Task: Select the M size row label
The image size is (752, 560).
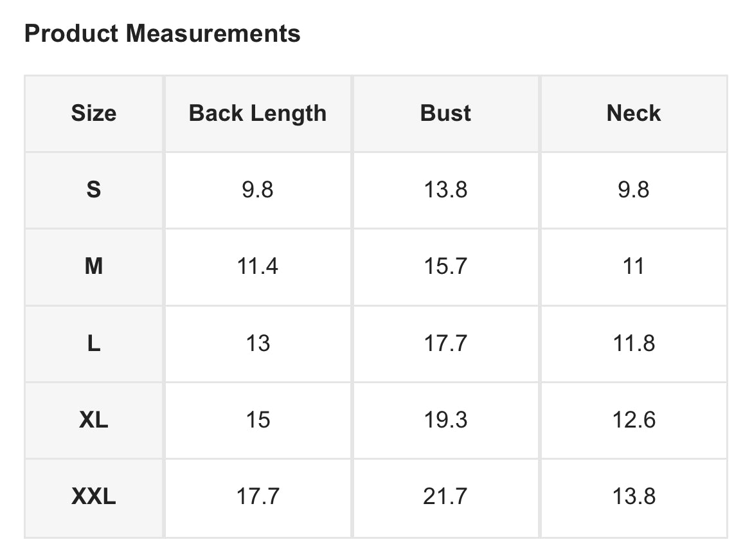Action: pyautogui.click(x=94, y=266)
